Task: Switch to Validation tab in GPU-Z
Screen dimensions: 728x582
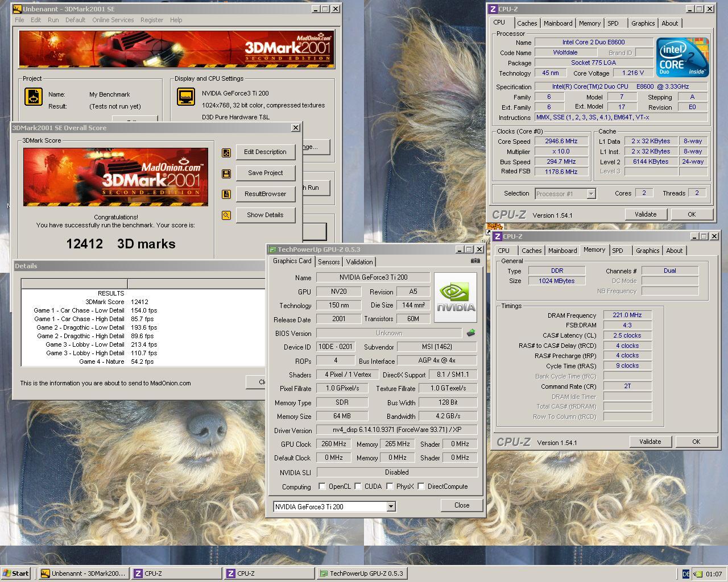Action: click(359, 262)
